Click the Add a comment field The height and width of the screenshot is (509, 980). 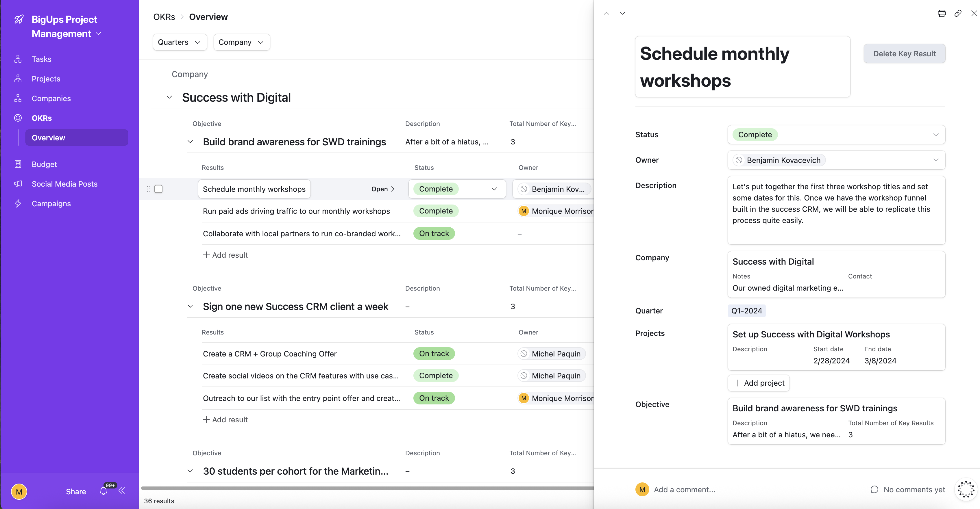tap(684, 490)
